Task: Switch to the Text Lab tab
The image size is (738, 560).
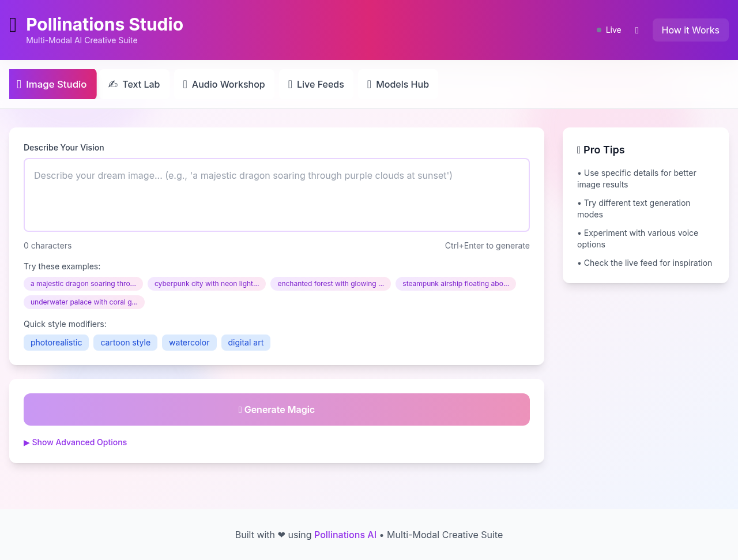Action: (x=134, y=84)
